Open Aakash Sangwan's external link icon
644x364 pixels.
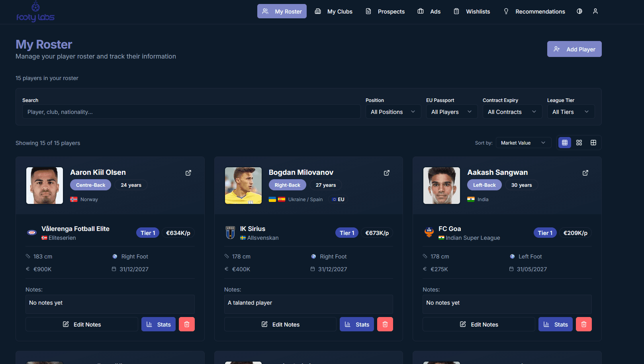point(585,173)
